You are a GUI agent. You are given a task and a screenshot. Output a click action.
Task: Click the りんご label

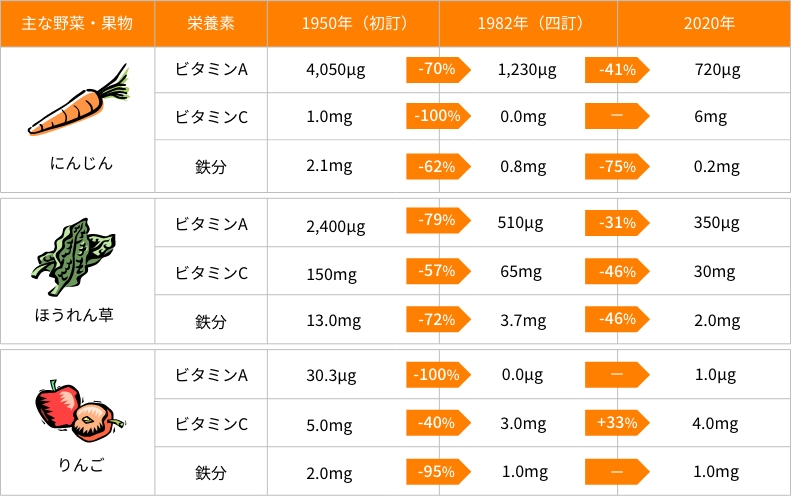pos(81,465)
